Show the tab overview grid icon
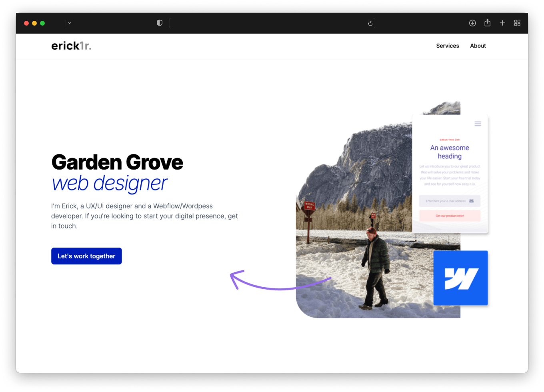 click(x=517, y=23)
